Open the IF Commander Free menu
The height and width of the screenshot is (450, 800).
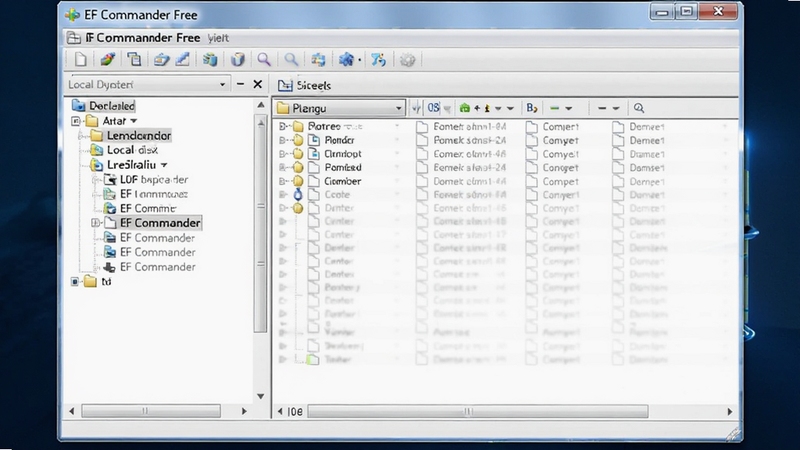(142, 38)
